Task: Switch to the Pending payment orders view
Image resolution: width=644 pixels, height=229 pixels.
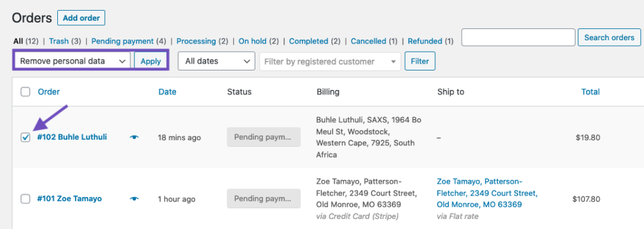Action: point(123,41)
